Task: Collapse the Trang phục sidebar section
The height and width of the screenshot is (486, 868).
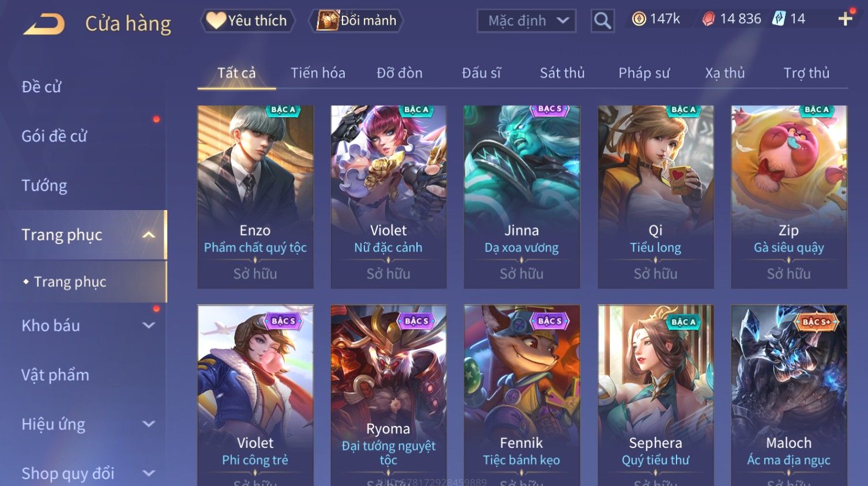Action: (148, 235)
